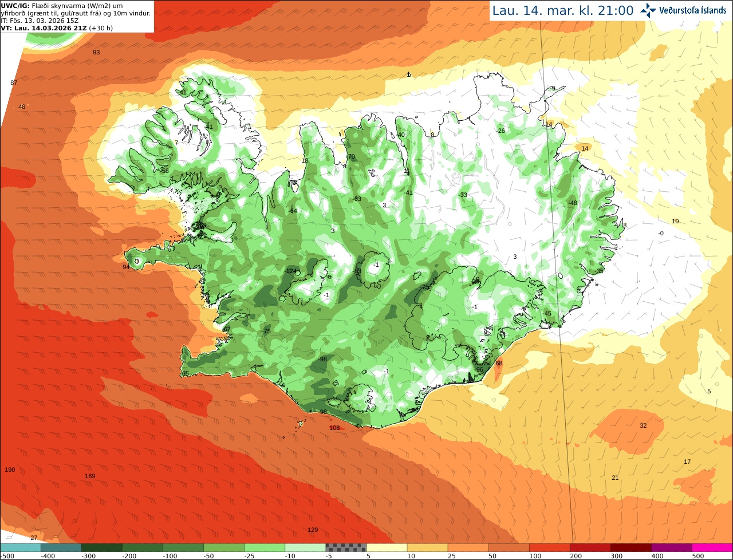Viewport: 733px width, 560px height.
Task: Pick the light teal swatch between -500 and -400
Action: pos(20,547)
